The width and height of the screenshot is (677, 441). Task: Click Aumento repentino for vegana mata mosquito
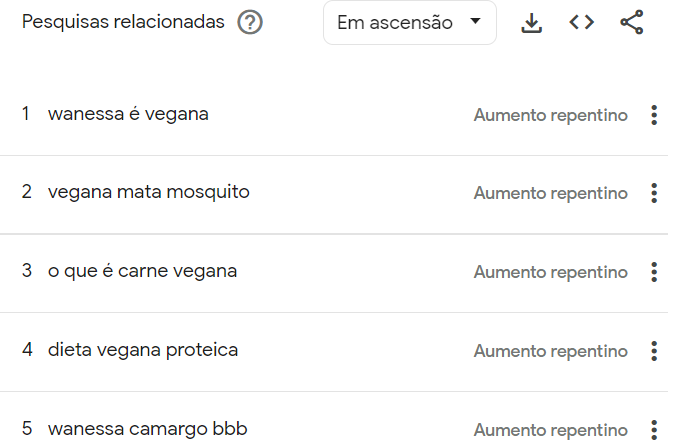pyautogui.click(x=550, y=193)
